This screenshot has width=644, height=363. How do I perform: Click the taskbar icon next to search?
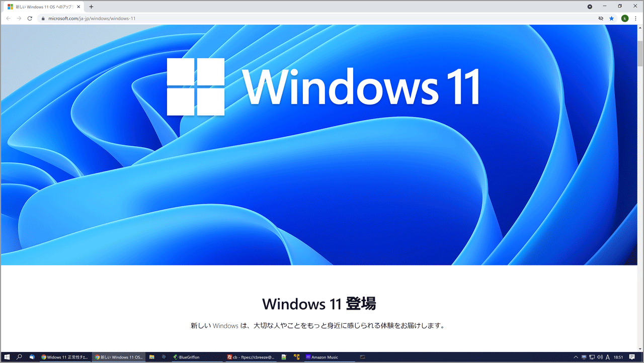pyautogui.click(x=32, y=357)
